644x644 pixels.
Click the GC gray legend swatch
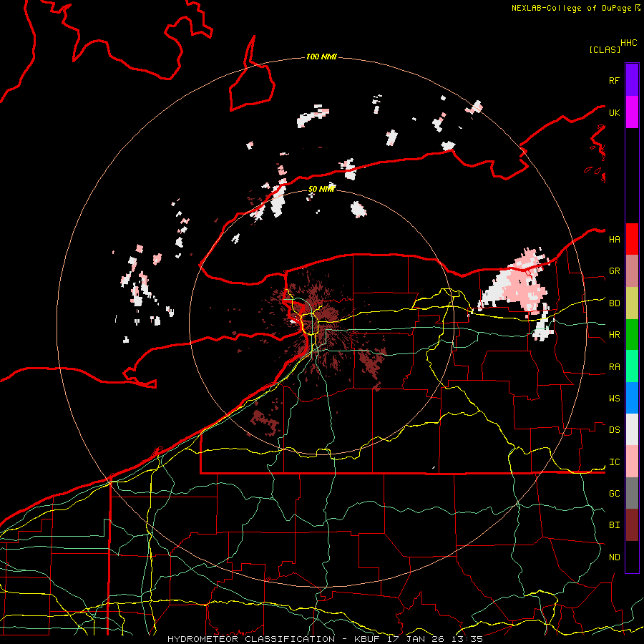[632, 493]
